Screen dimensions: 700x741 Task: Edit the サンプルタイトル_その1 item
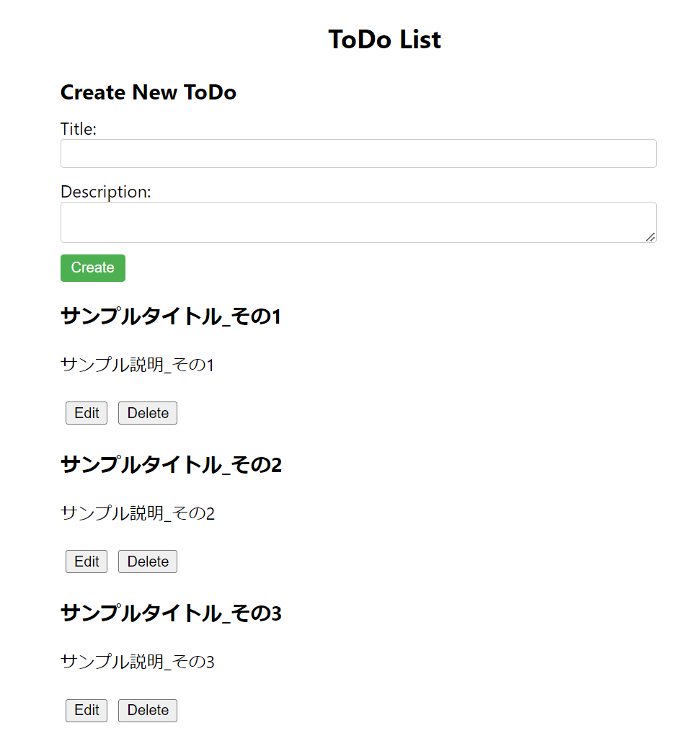pos(87,413)
